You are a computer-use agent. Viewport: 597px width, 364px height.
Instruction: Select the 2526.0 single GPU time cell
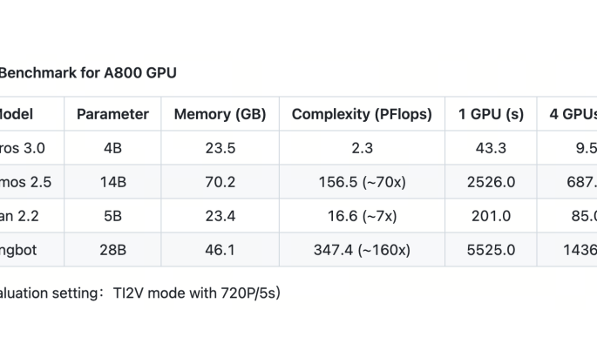(x=491, y=182)
